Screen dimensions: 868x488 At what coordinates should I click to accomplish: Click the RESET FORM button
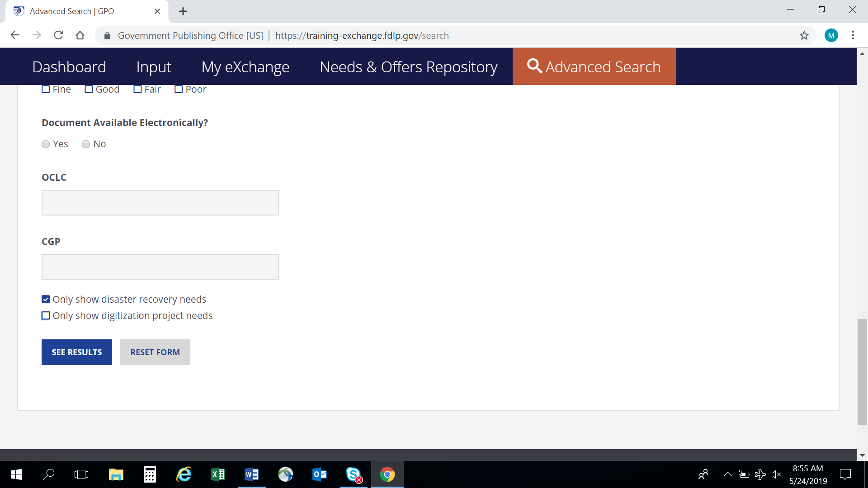(155, 352)
